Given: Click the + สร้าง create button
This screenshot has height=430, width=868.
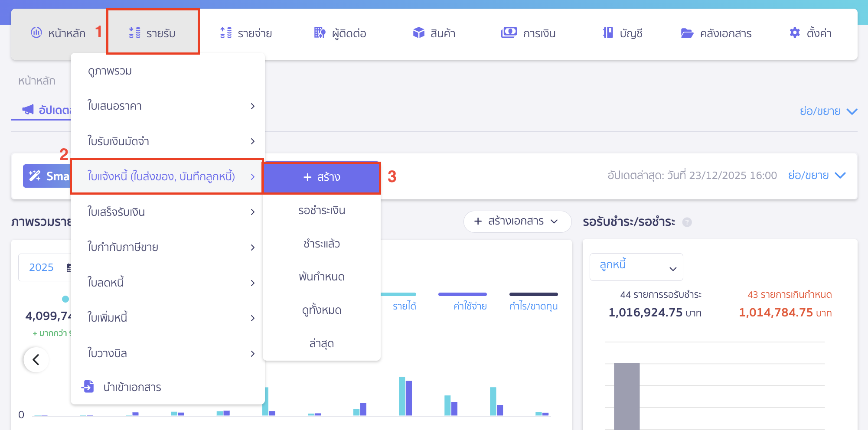Looking at the screenshot, I should point(322,177).
